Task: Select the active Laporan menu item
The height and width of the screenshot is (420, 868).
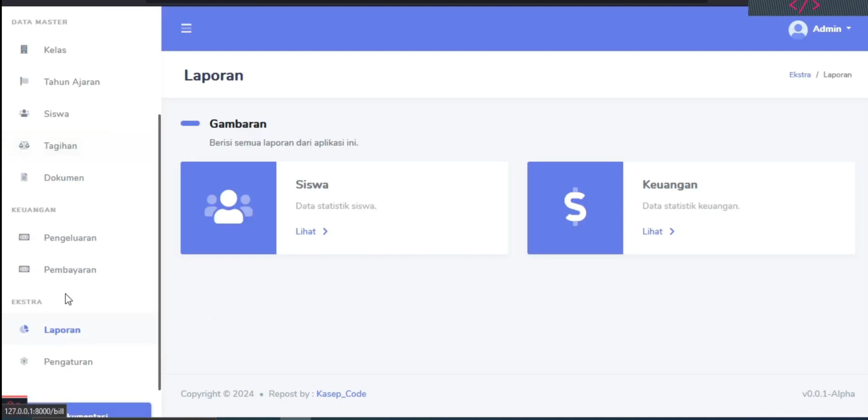Action: point(80,329)
